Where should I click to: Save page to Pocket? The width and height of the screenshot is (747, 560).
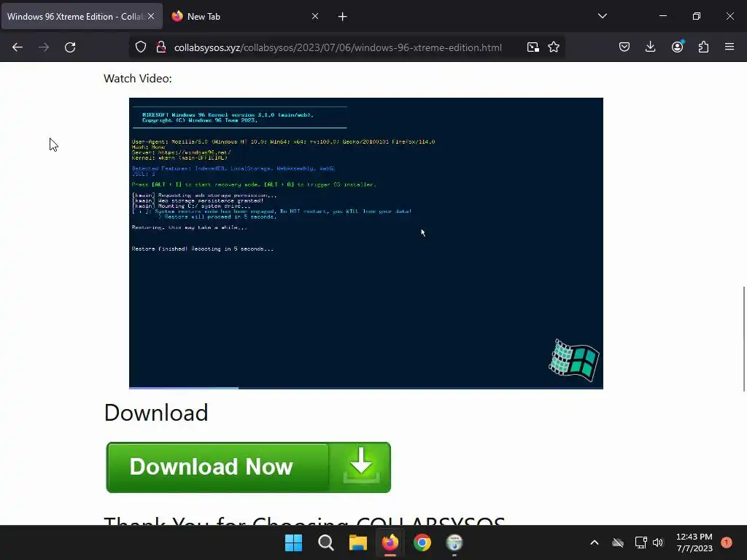[624, 47]
